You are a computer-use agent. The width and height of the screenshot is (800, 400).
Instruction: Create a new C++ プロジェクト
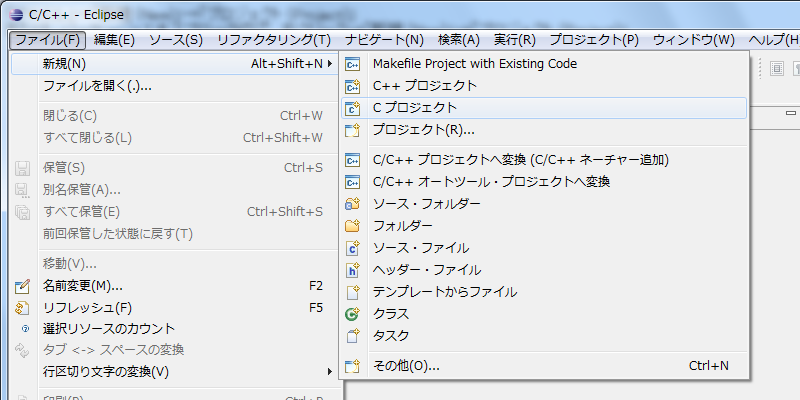coord(544,86)
